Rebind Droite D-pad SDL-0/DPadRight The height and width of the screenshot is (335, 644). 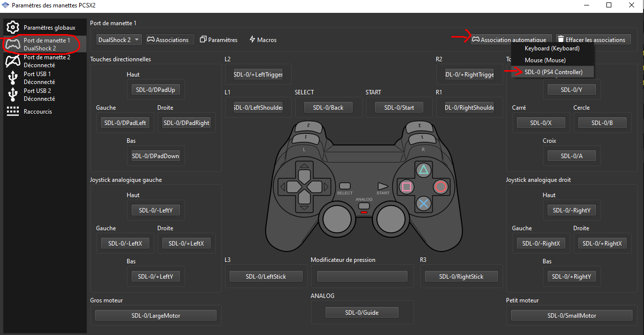(186, 123)
